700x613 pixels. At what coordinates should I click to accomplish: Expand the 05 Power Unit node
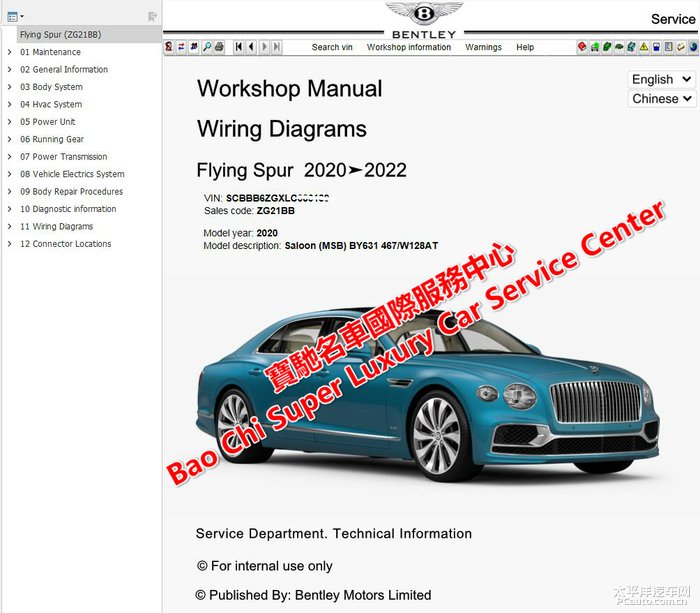click(x=10, y=121)
